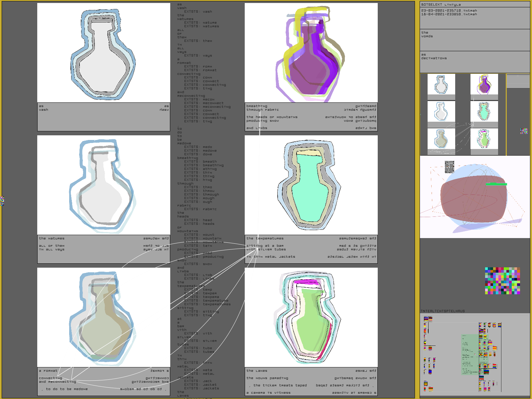Open file 18-04-2021-233859.intrah in the list
This screenshot has height=399, width=532.
point(449,14)
